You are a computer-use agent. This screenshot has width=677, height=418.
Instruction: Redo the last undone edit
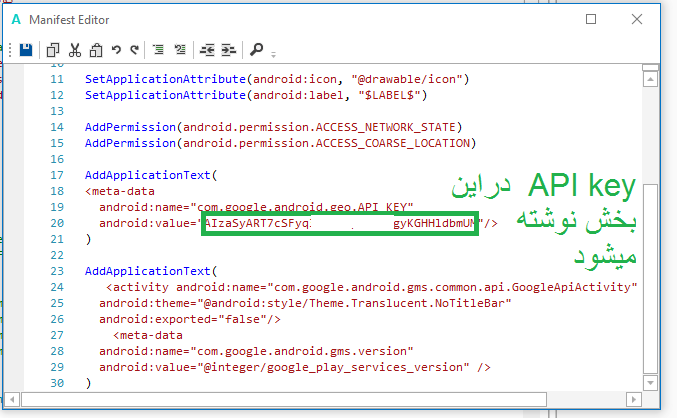click(x=133, y=49)
